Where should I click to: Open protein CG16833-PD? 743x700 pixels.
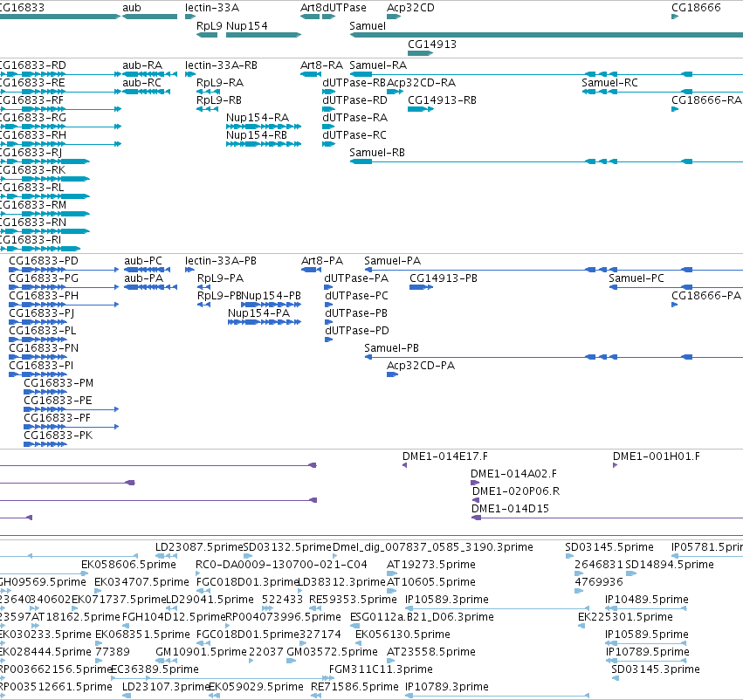coord(44,261)
